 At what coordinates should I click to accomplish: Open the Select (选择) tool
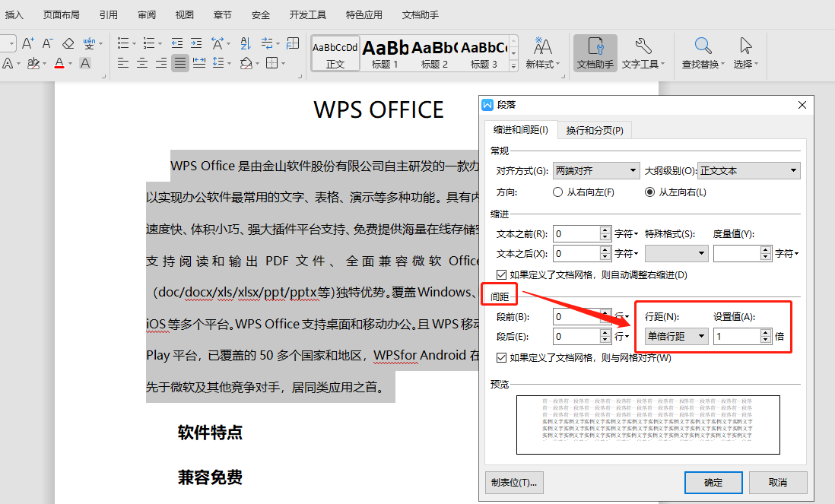click(x=745, y=52)
